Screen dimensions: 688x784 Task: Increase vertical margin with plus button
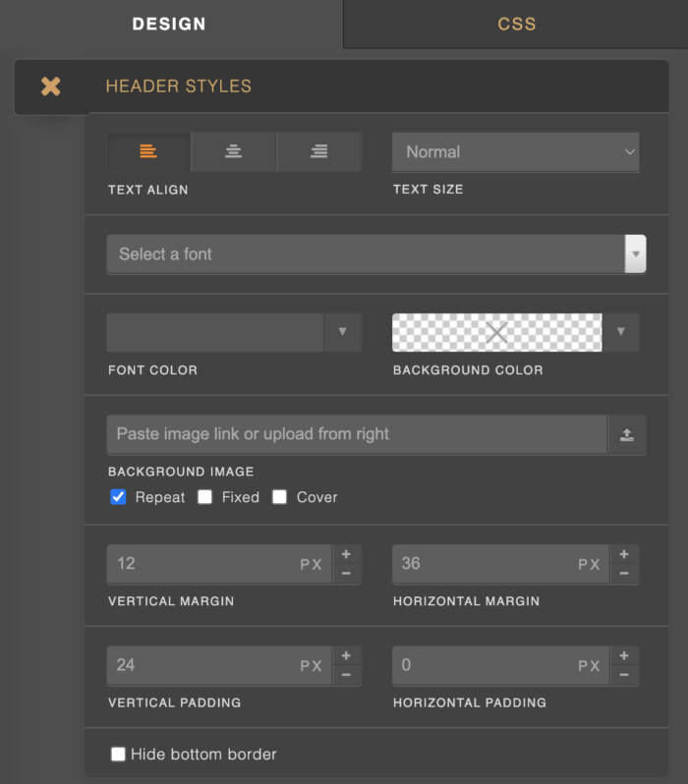[x=346, y=554]
